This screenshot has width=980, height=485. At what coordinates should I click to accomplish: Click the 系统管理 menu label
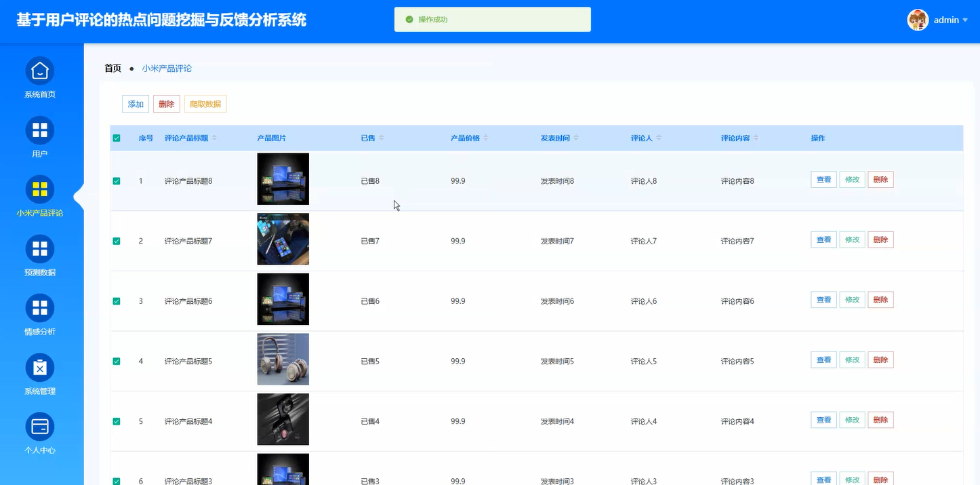click(40, 391)
